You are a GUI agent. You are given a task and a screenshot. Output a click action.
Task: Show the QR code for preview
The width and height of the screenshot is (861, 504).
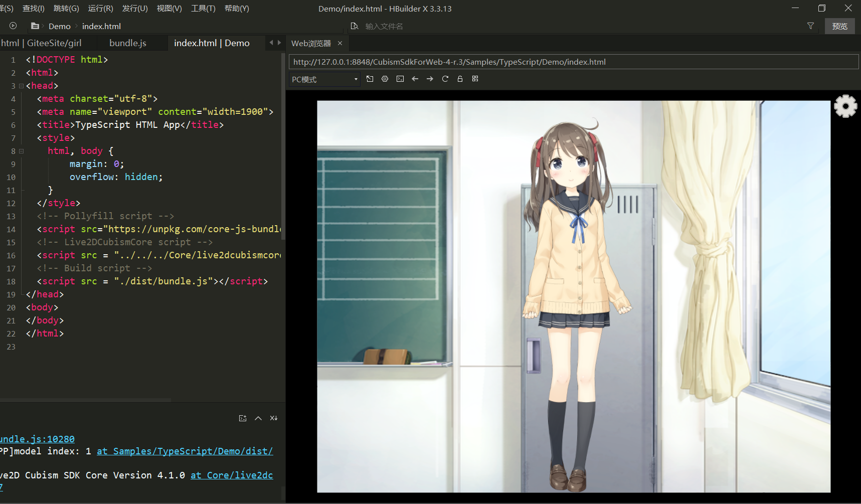(475, 79)
